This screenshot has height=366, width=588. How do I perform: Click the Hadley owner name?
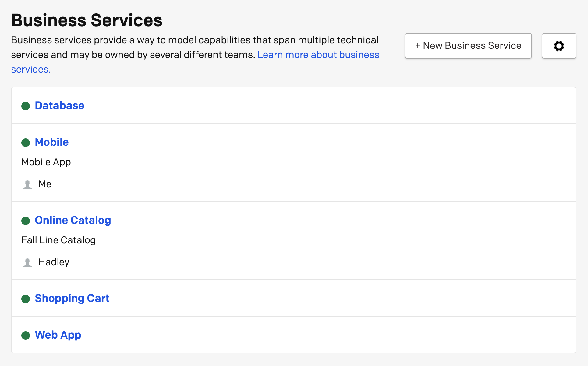[x=54, y=262]
